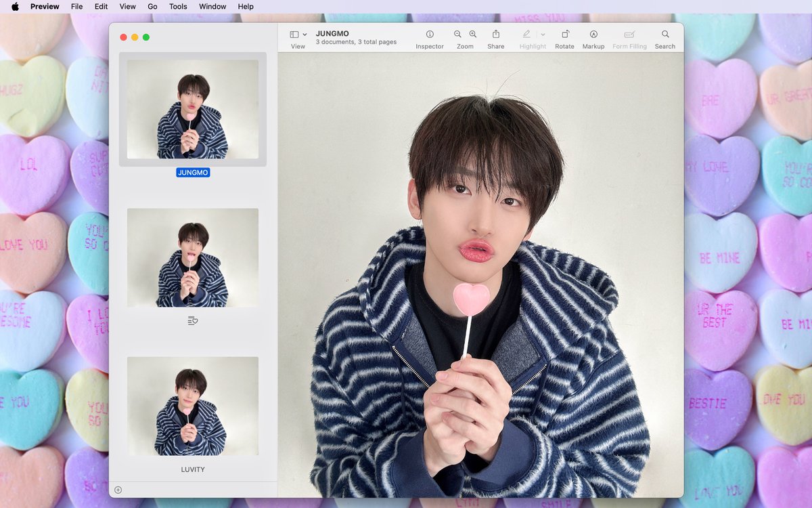
Task: Click the JUNGMO window title
Action: (x=332, y=33)
